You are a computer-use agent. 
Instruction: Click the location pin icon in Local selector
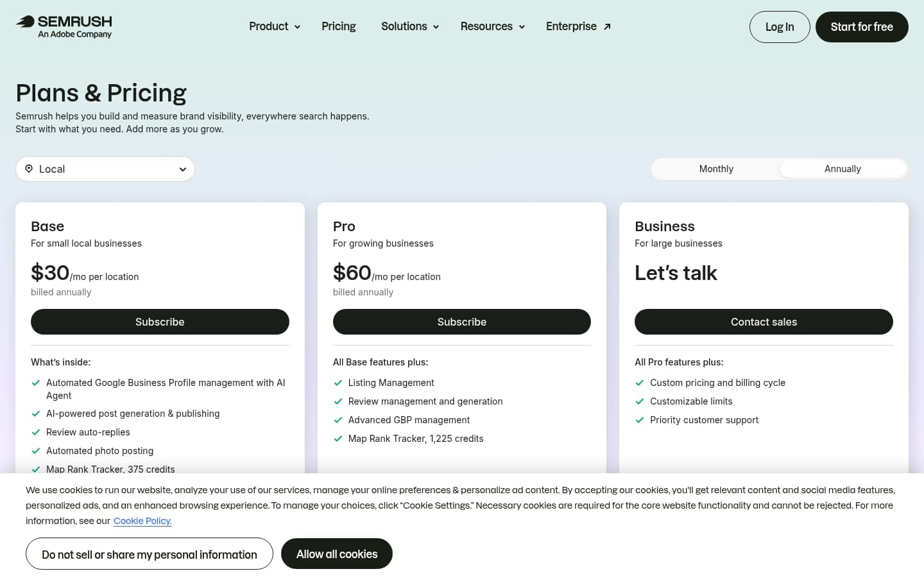coord(29,169)
